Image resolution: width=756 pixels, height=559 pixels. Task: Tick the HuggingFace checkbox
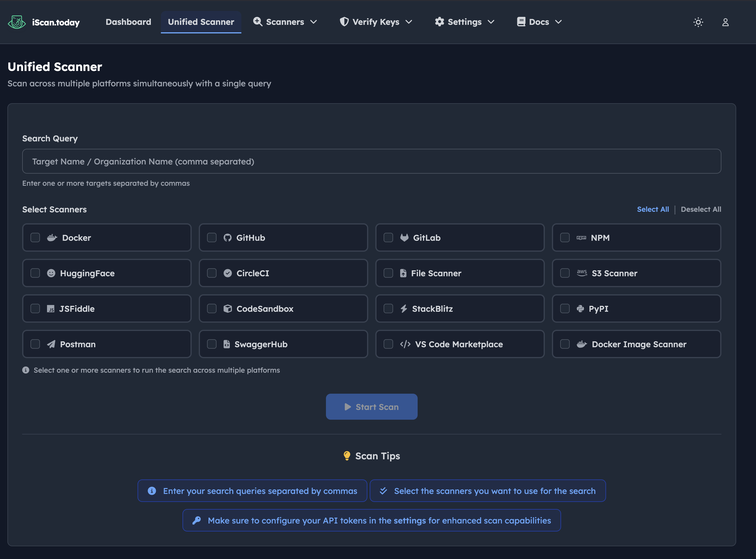pos(35,273)
